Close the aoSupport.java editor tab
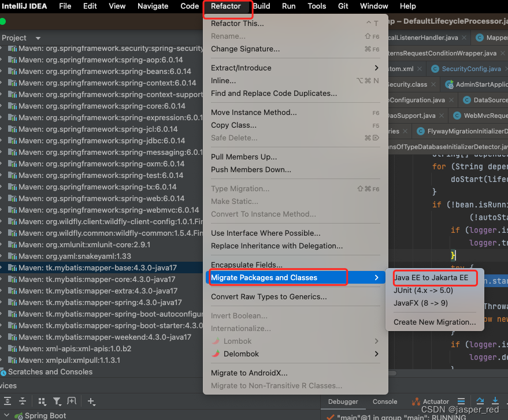This screenshot has width=508, height=420. [x=442, y=116]
